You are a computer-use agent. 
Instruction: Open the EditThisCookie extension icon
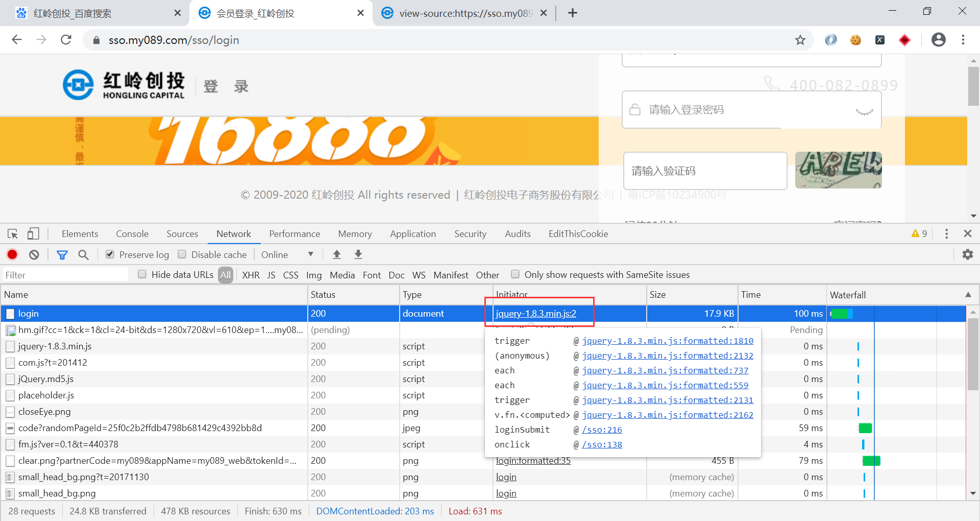pos(855,40)
